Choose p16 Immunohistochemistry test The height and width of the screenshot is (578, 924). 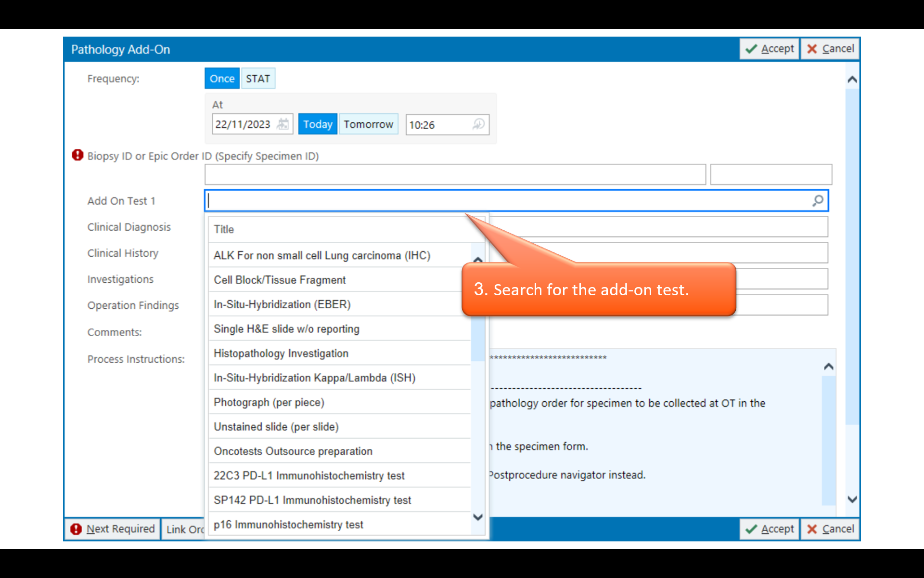288,525
